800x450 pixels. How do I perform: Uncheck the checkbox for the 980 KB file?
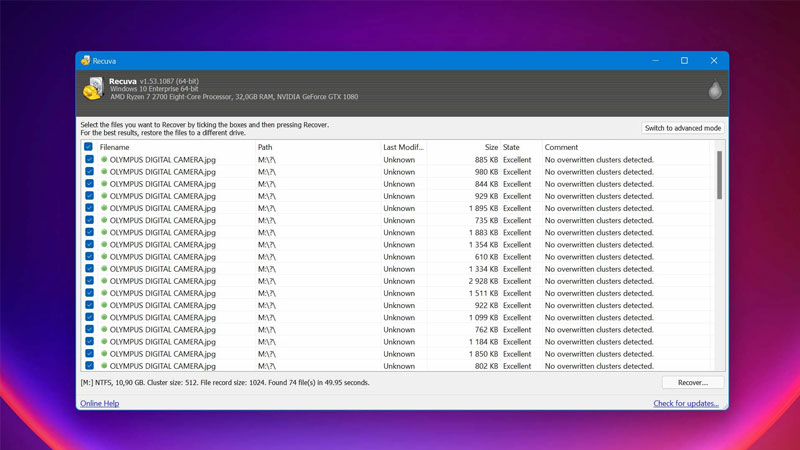pos(89,172)
